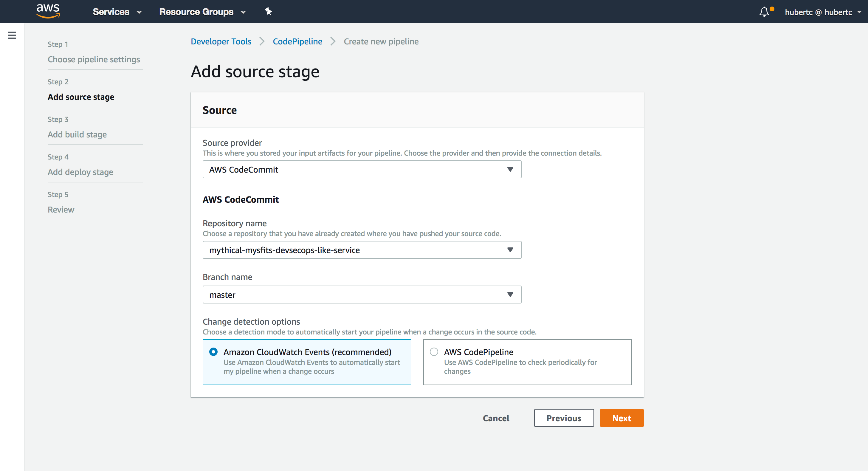Click the orange Next button

click(x=622, y=418)
